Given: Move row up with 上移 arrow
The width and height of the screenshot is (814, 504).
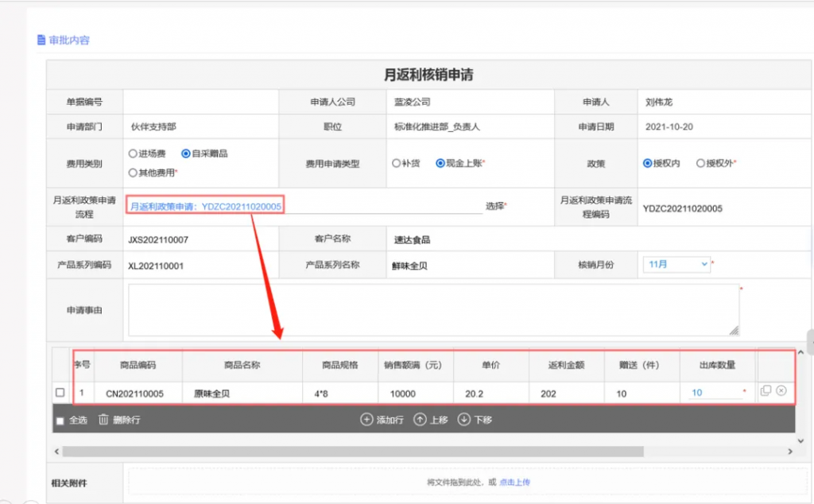Looking at the screenshot, I should [x=420, y=420].
